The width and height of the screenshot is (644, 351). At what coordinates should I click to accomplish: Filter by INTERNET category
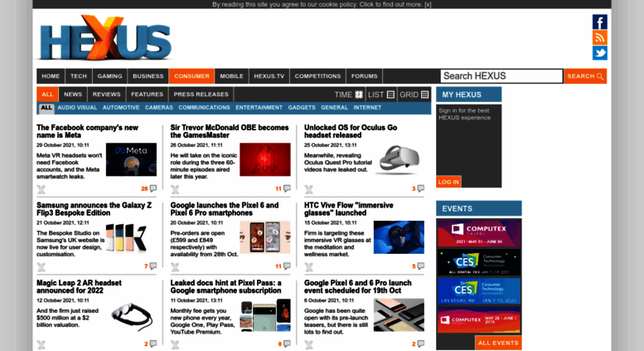367,108
